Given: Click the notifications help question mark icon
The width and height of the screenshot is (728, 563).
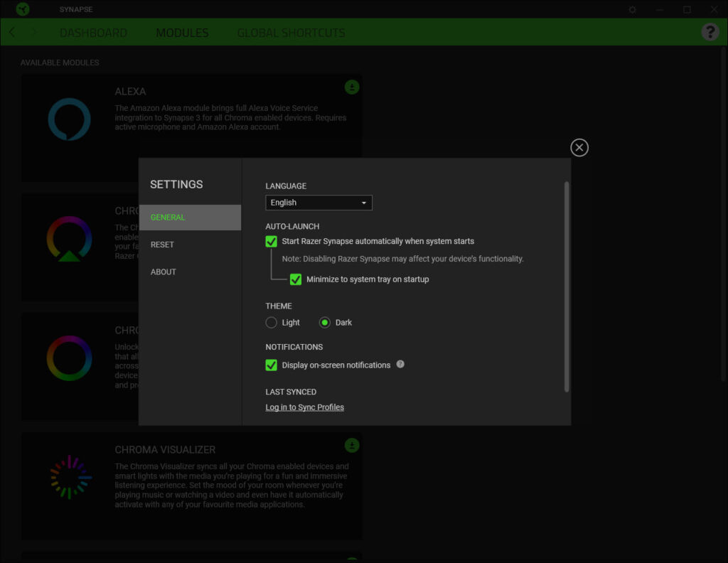Looking at the screenshot, I should (x=400, y=365).
